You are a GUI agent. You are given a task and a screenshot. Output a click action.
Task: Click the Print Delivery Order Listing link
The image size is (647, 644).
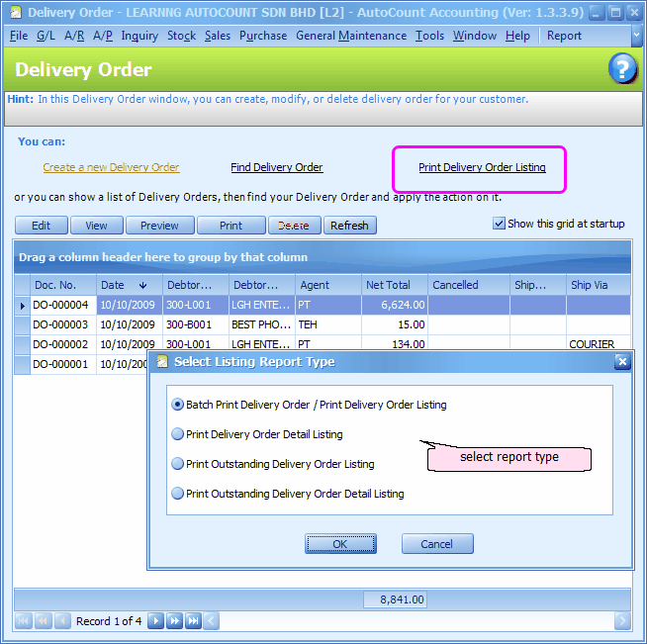(x=482, y=167)
